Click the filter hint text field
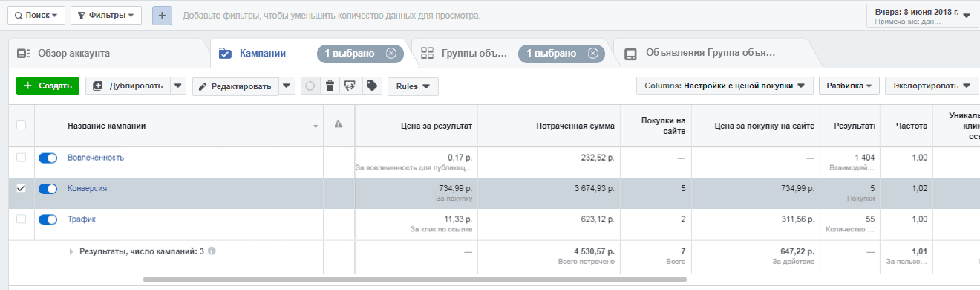Viewport: 980px width, 290px height. 331,16
